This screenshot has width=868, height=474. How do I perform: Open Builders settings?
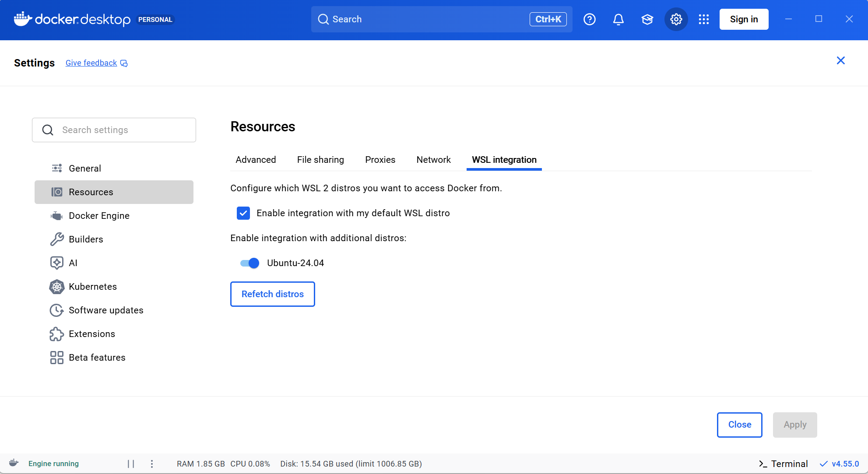pos(86,239)
